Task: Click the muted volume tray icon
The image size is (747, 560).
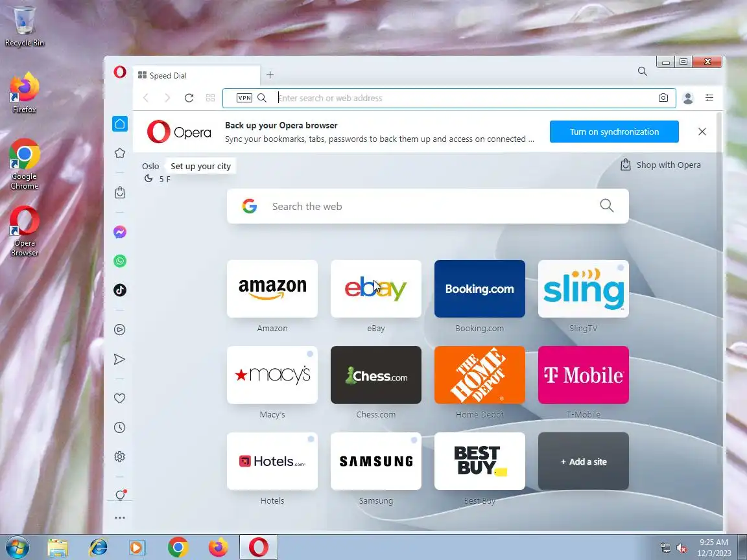Action: 682,548
